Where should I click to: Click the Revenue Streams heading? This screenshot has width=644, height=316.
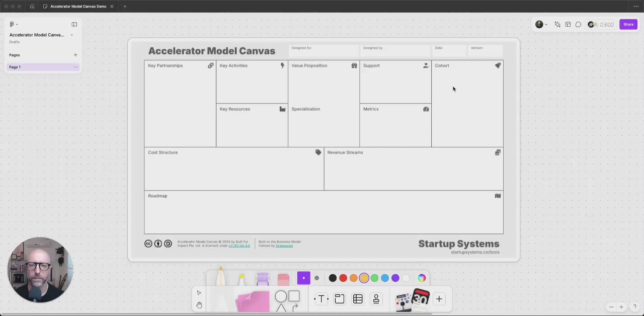pos(345,152)
